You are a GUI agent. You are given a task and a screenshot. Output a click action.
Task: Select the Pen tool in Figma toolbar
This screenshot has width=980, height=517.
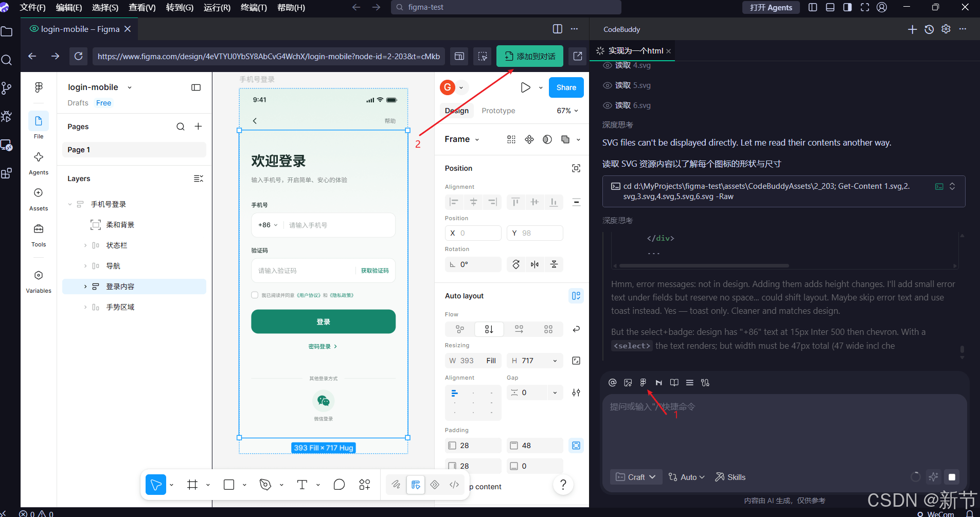[x=265, y=485]
